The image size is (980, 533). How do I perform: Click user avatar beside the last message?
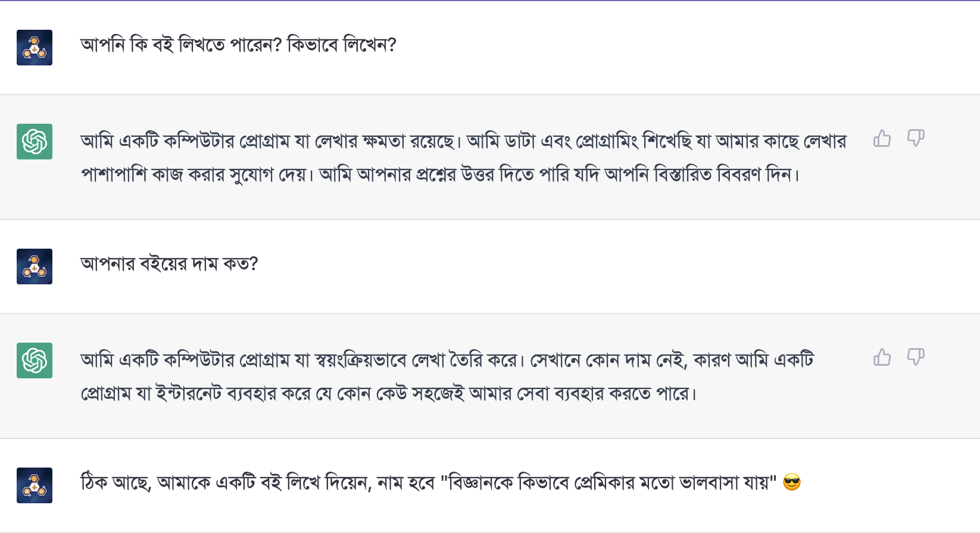[35, 485]
